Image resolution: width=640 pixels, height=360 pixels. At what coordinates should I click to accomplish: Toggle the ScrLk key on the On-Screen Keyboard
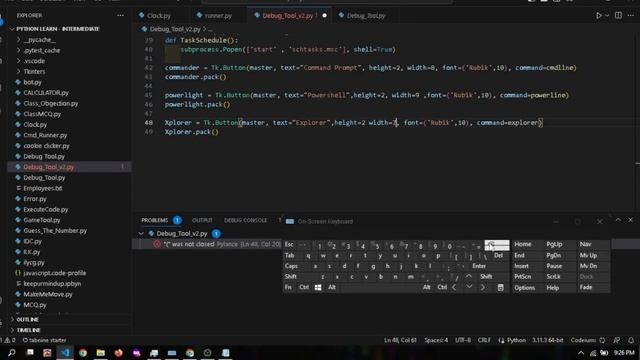point(553,276)
